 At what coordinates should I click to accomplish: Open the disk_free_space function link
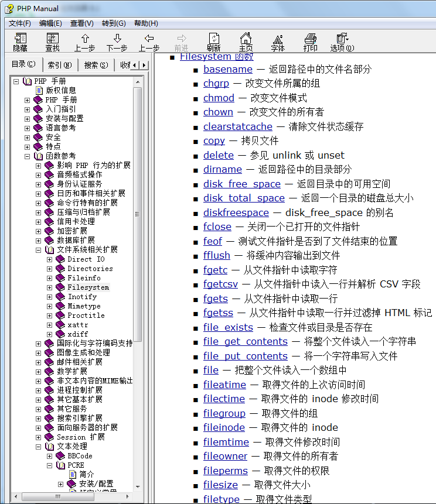click(x=242, y=184)
